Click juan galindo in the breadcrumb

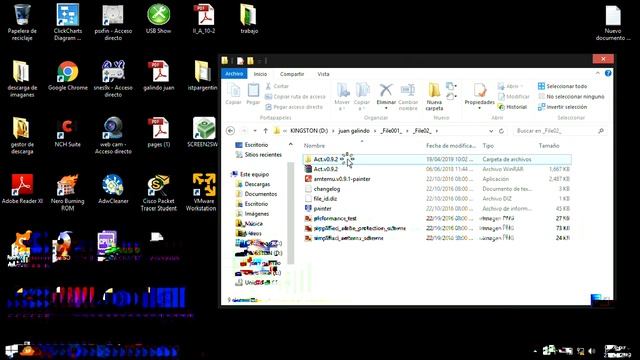354,131
